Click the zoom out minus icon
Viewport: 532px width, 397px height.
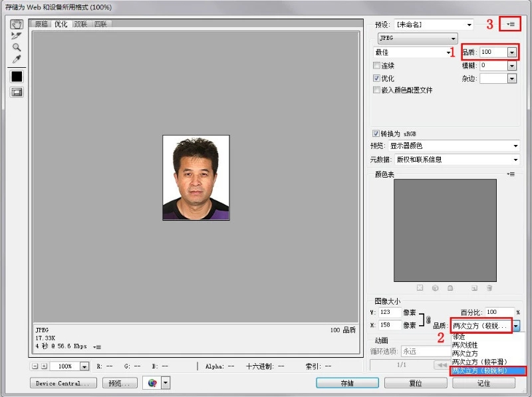click(x=35, y=366)
